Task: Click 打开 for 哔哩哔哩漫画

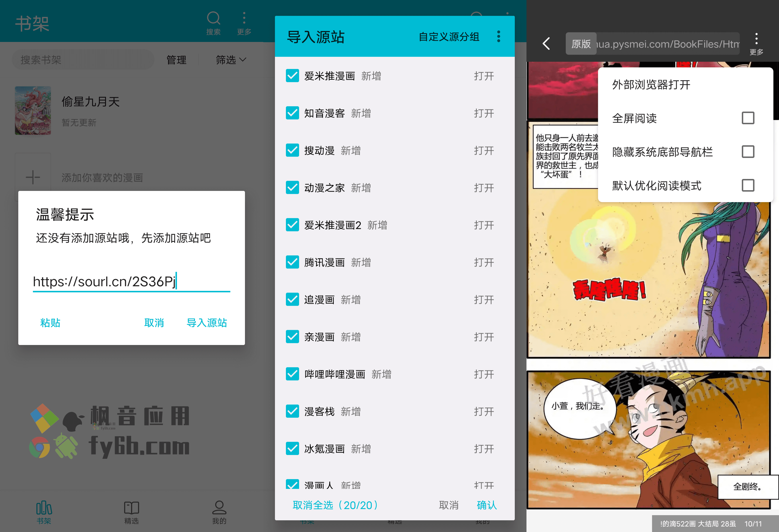Action: 484,374
